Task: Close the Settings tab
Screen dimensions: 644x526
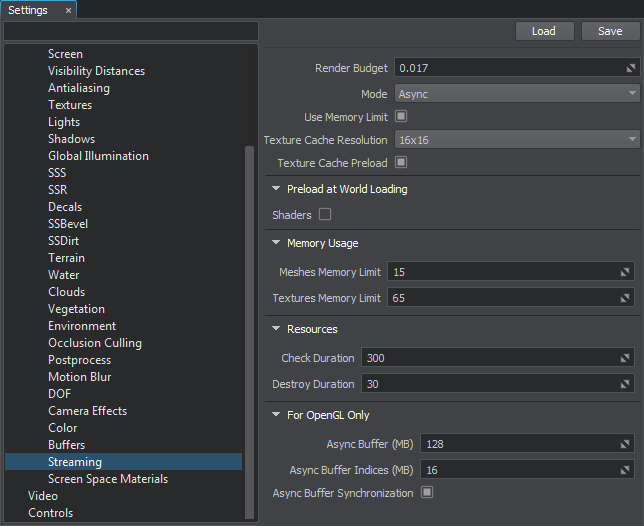Action: pos(68,10)
